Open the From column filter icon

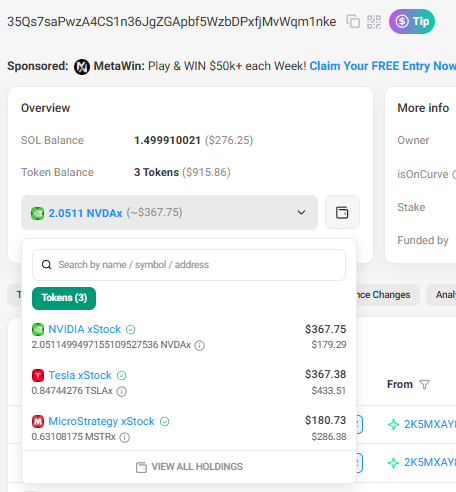[425, 385]
